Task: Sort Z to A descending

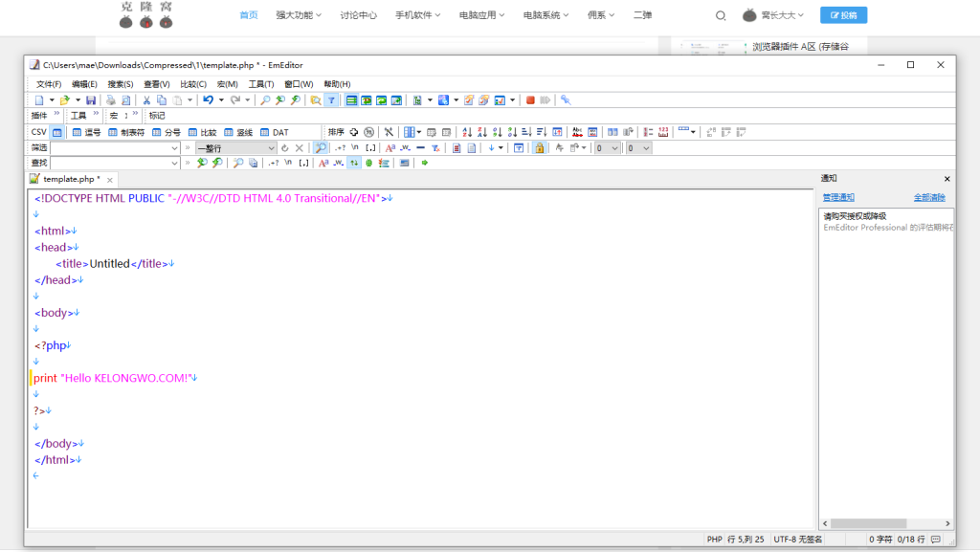Action: pos(482,132)
